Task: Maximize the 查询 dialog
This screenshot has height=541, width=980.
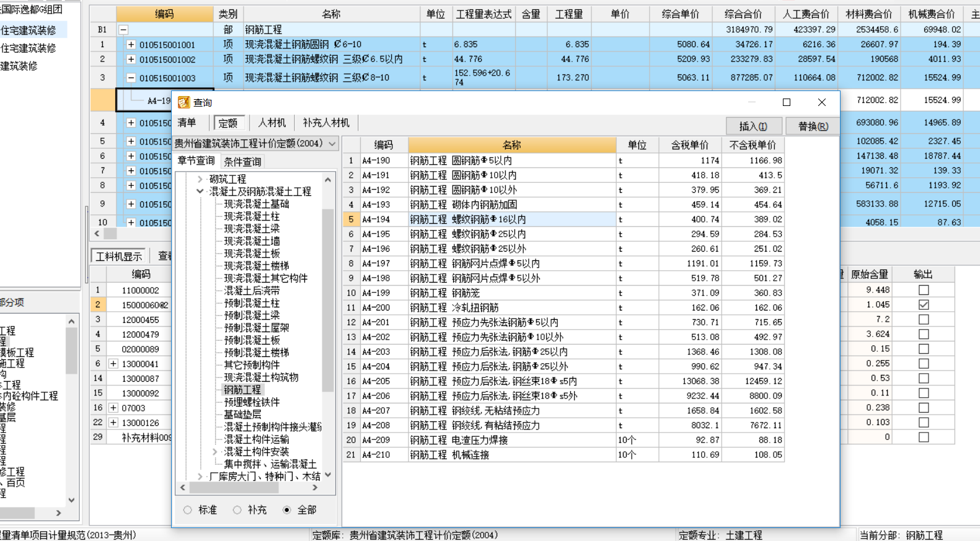Action: click(x=787, y=102)
